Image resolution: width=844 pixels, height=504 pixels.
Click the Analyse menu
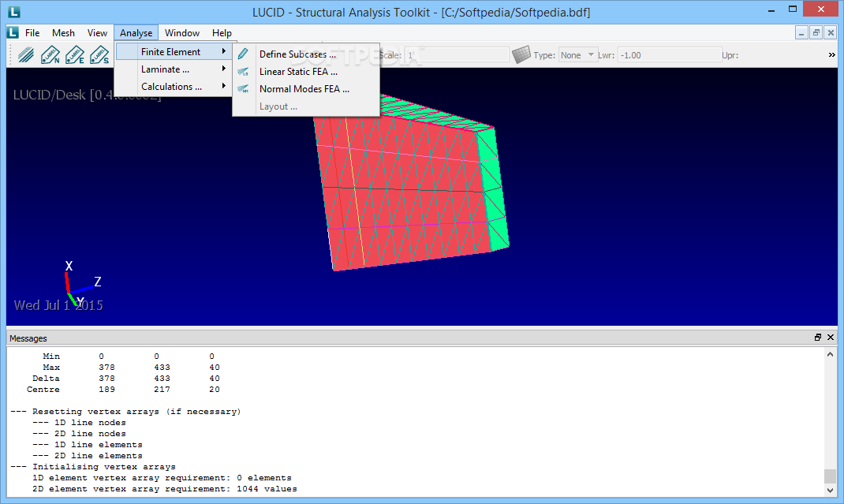click(136, 33)
